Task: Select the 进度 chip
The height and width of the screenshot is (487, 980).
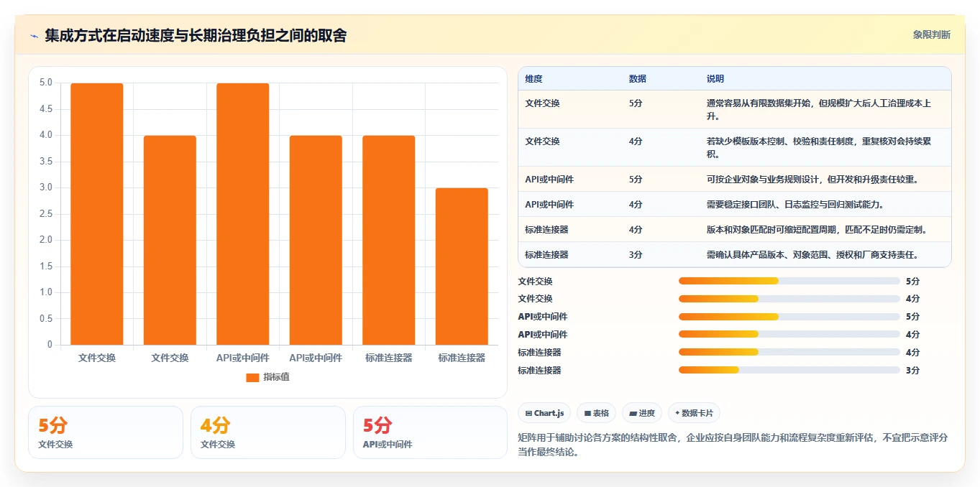Action: (x=642, y=413)
